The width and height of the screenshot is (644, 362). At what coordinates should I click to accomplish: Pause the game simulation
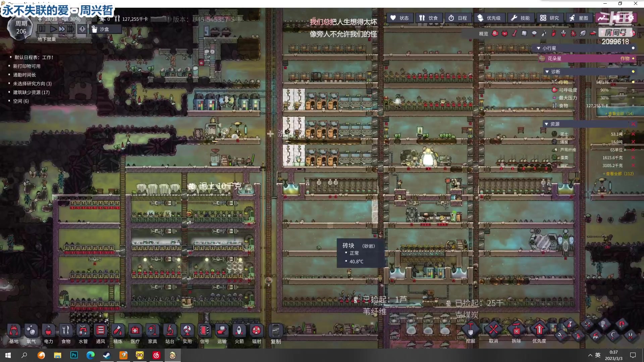pyautogui.click(x=42, y=29)
